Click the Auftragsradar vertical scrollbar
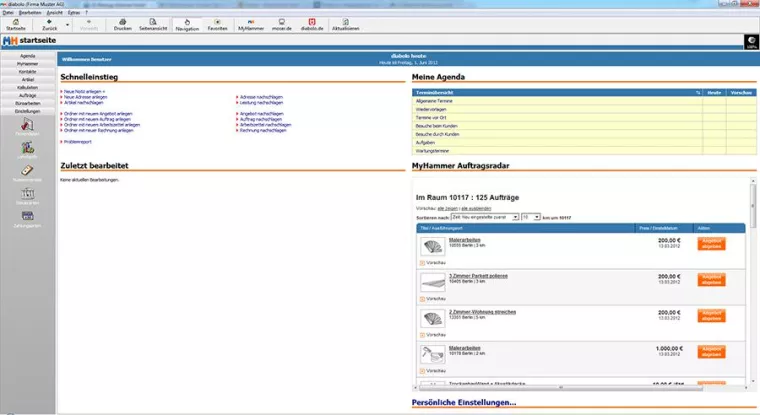 pos(749,280)
